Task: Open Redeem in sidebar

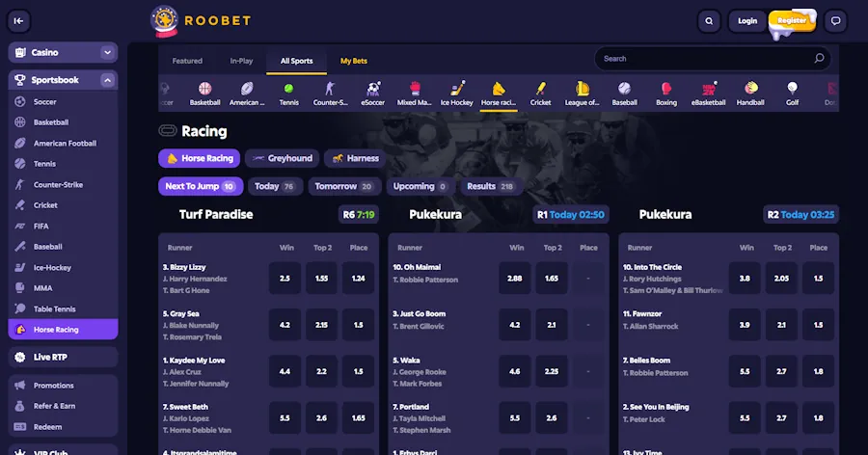Action: (x=63, y=427)
